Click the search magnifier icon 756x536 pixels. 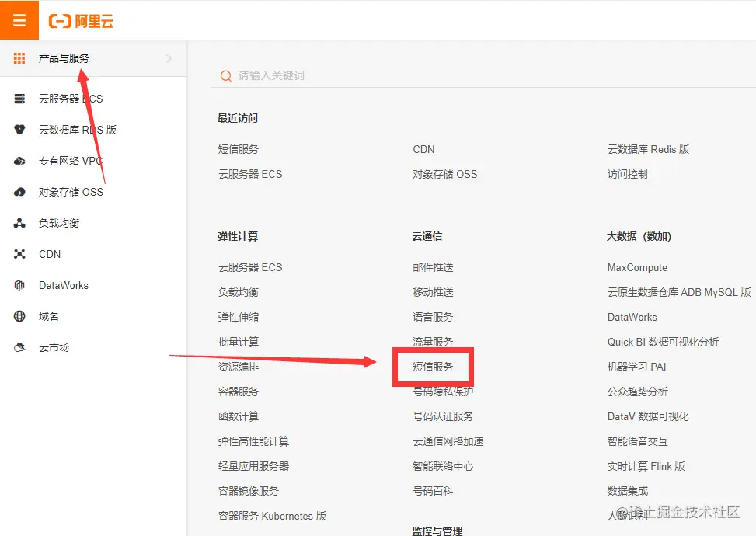pyautogui.click(x=225, y=75)
